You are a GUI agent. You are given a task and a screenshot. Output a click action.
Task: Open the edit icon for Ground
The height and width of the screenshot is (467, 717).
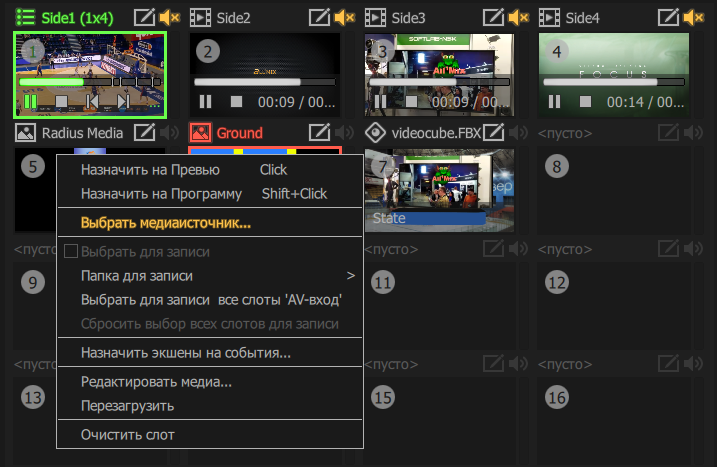pyautogui.click(x=319, y=133)
